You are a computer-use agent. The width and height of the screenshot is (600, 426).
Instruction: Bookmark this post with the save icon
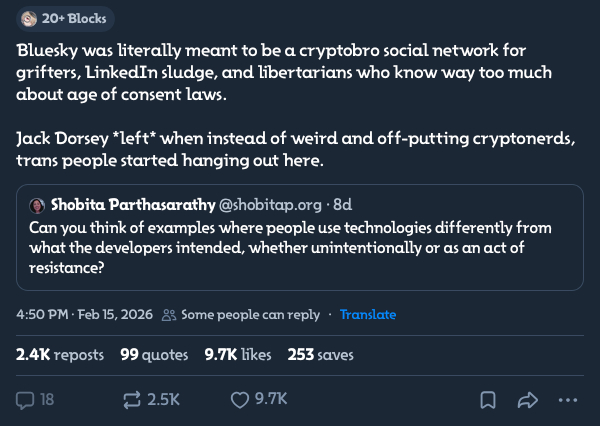[487, 399]
